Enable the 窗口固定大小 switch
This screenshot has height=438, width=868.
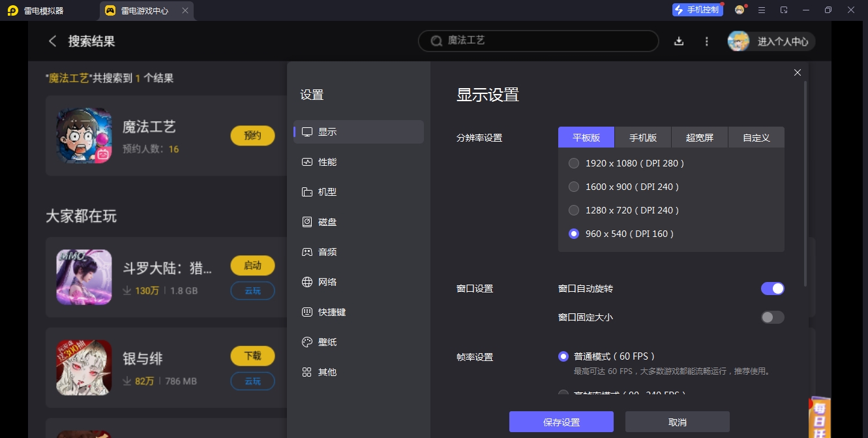pyautogui.click(x=772, y=317)
